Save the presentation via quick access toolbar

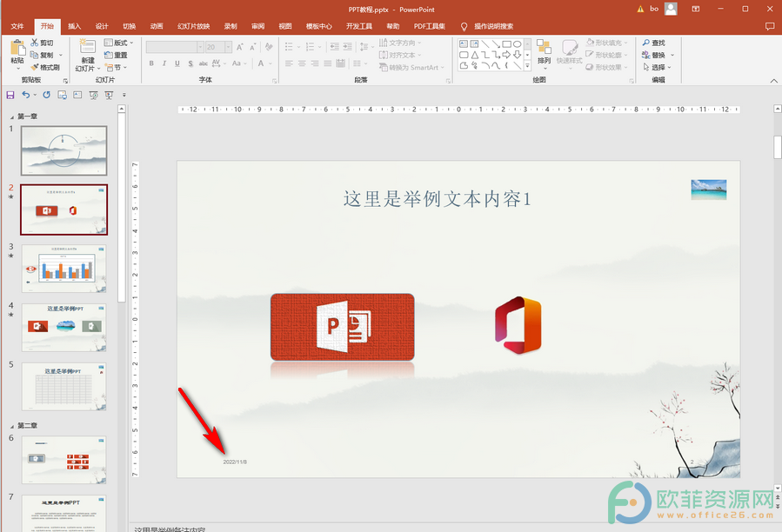10,95
